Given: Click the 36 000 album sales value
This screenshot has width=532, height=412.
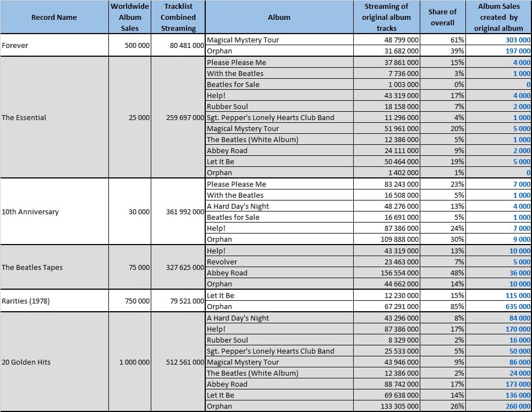Looking at the screenshot, I should point(498,273).
